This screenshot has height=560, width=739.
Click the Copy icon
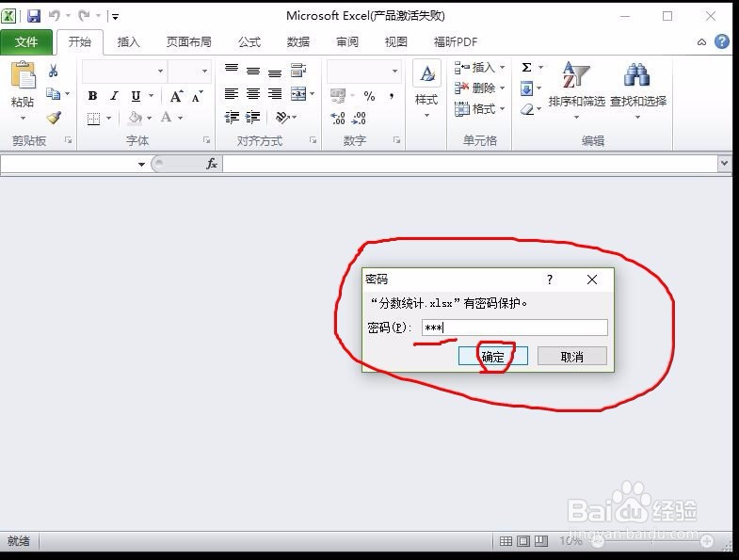(53, 94)
